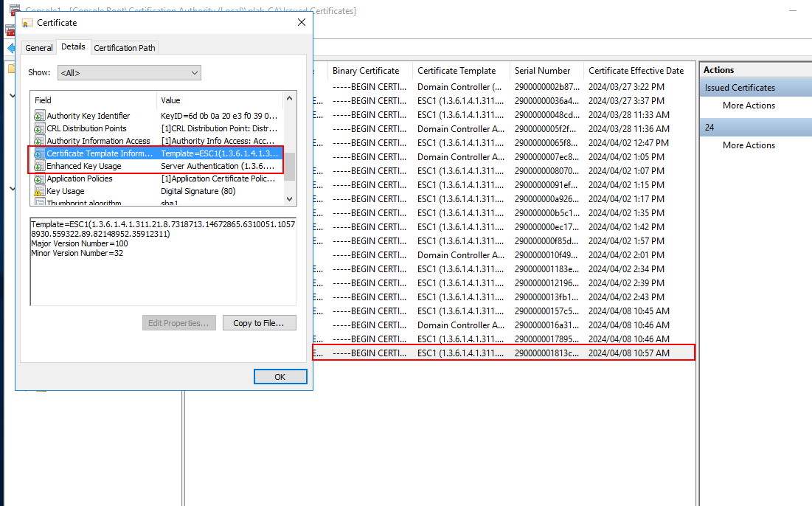Open More Actions under Issued Certificates
Screen dimensions: 812x506
coord(749,105)
